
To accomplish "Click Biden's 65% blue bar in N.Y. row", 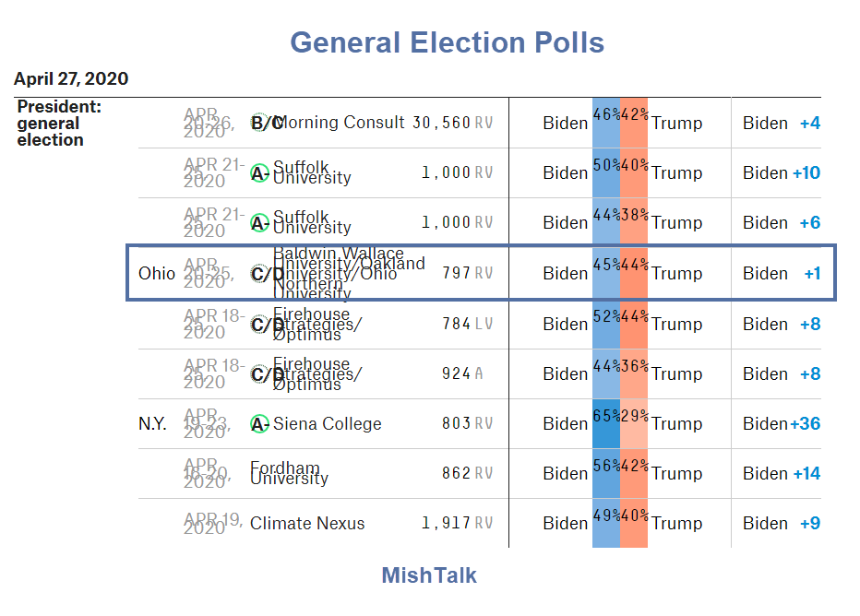I will coord(606,424).
